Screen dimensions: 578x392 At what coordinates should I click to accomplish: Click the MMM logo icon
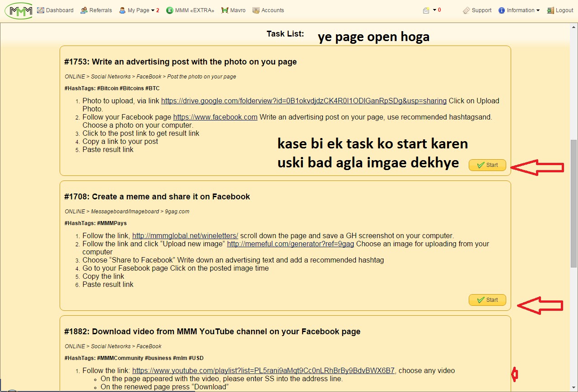(x=18, y=10)
